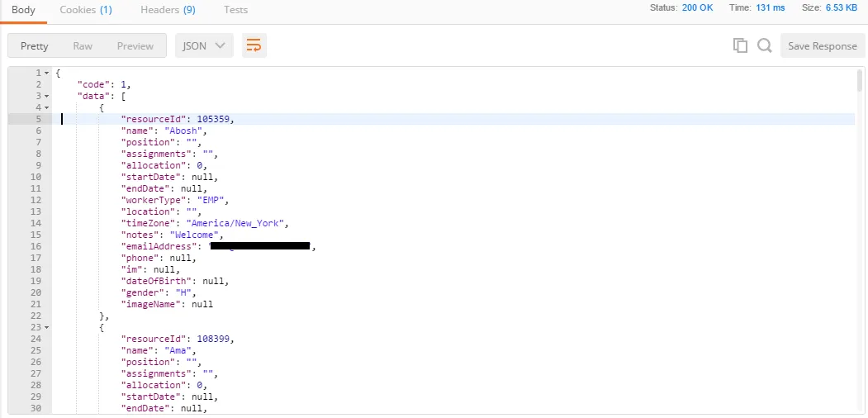Viewport: 868px width, 418px height.
Task: Open the Cookies (1) tab
Action: pos(86,10)
